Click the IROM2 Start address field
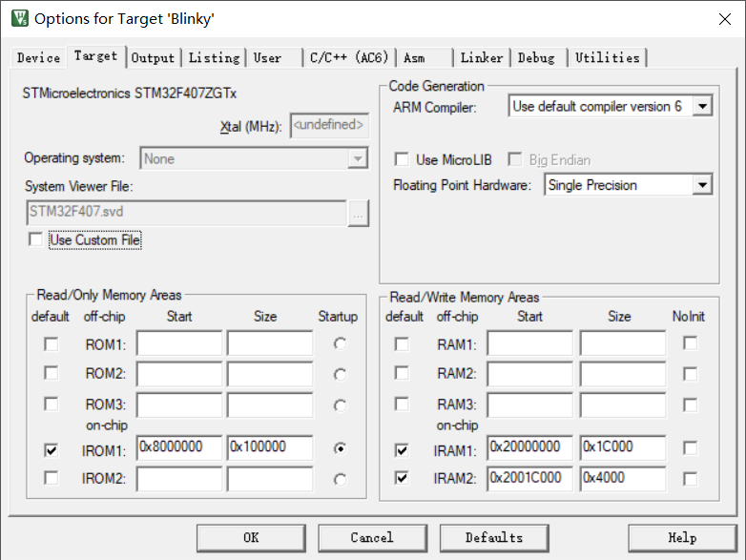 [179, 479]
